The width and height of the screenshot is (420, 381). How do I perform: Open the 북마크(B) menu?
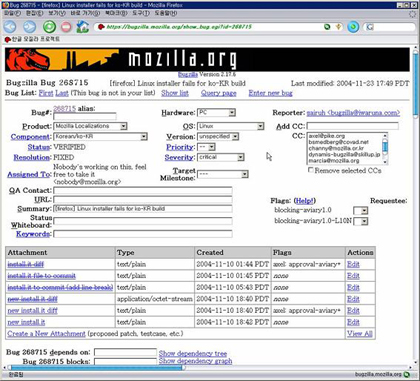tap(116, 13)
